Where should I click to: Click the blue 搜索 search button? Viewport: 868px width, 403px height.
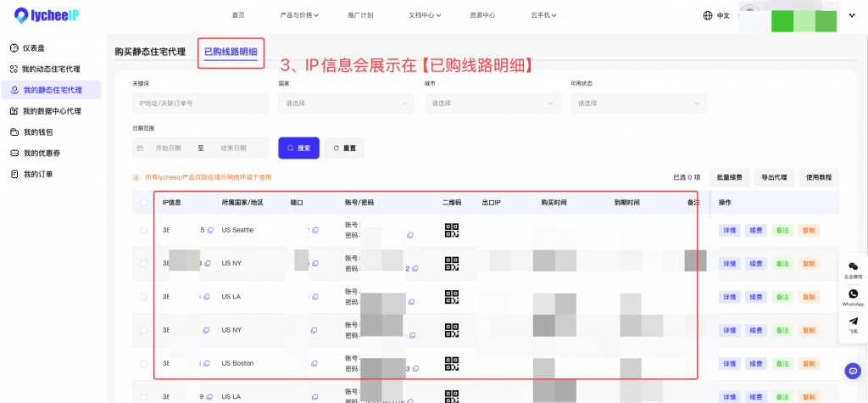pyautogui.click(x=298, y=148)
